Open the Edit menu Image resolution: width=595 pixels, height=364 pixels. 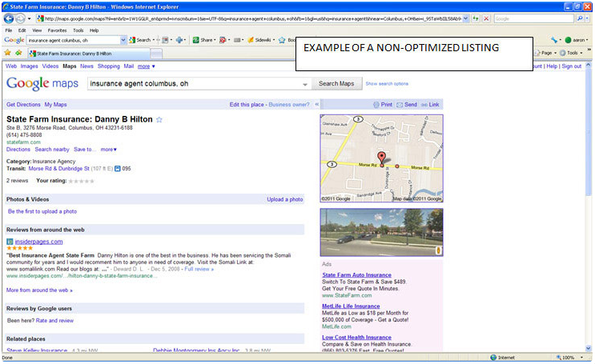pos(22,30)
